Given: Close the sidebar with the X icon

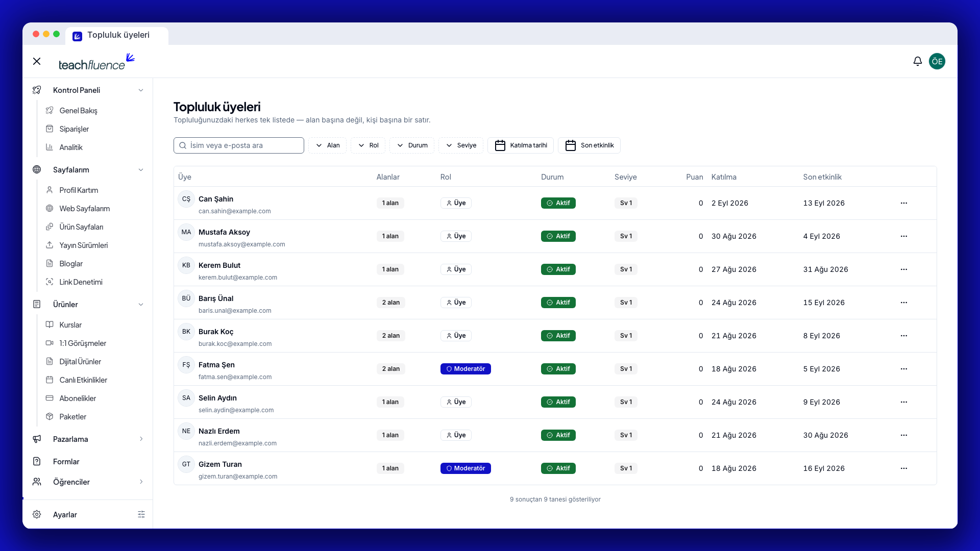Looking at the screenshot, I should pos(37,61).
